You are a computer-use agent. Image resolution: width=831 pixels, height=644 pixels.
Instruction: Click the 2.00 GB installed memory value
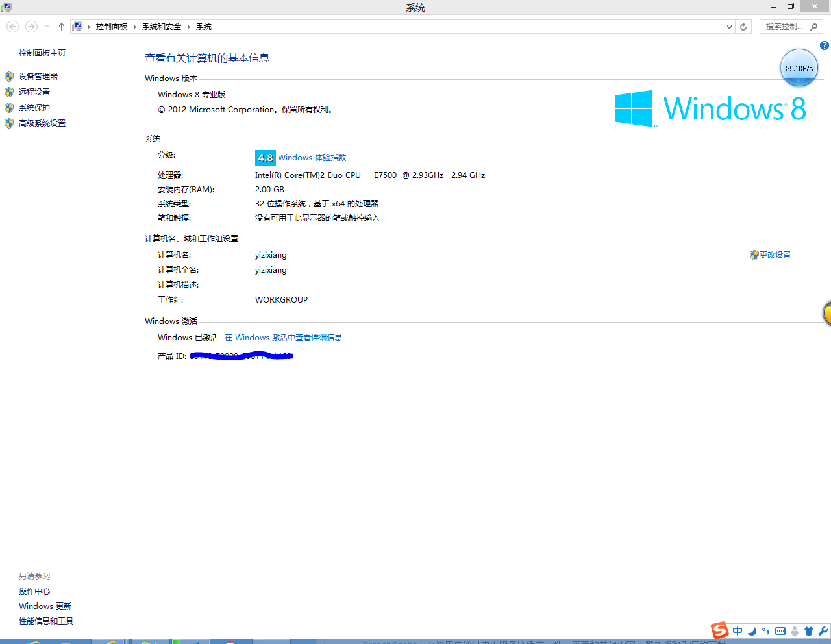click(x=269, y=190)
